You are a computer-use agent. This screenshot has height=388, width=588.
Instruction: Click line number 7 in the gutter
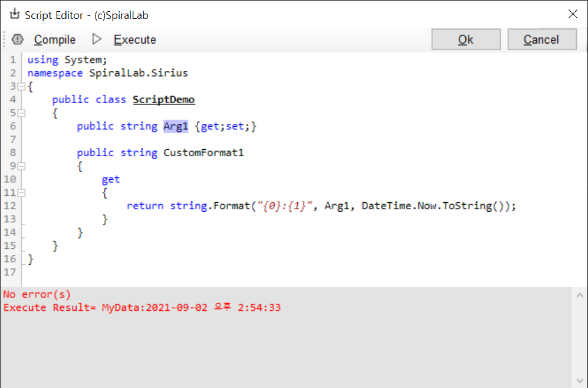point(13,139)
